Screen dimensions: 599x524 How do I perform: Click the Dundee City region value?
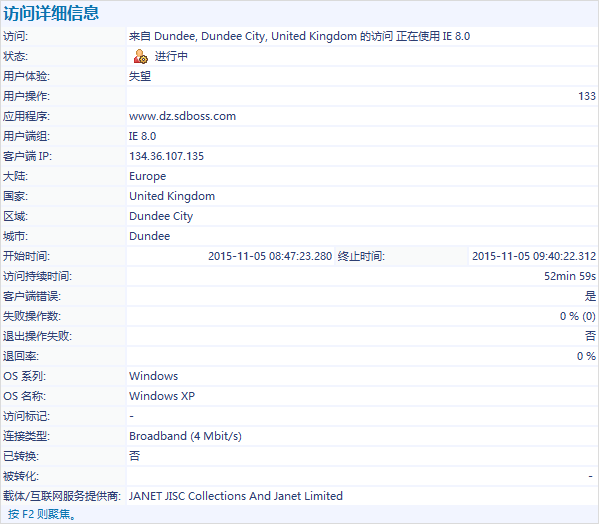pos(161,216)
